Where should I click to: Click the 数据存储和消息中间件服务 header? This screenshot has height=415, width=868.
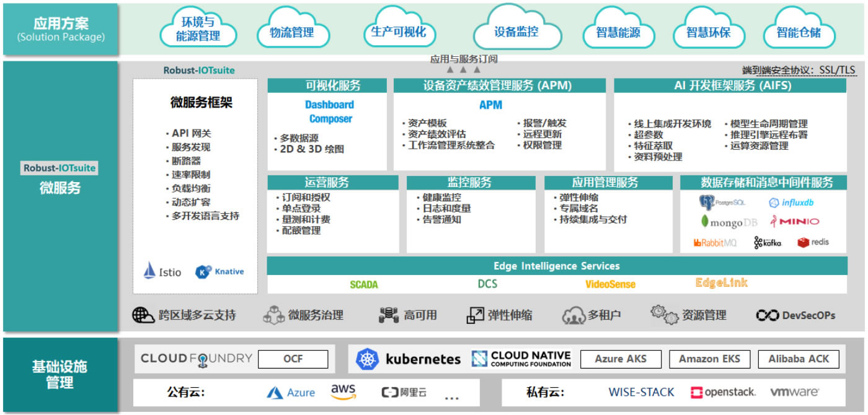pos(764,183)
